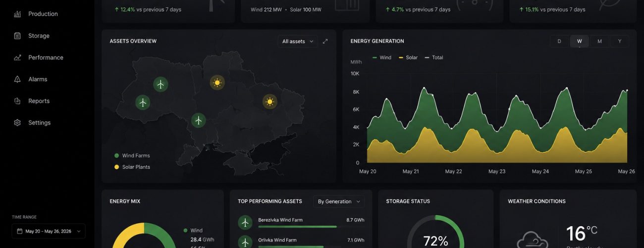Screen dimensions: 644x248
Task: Toggle the Total series in chart legend
Action: coord(434,58)
